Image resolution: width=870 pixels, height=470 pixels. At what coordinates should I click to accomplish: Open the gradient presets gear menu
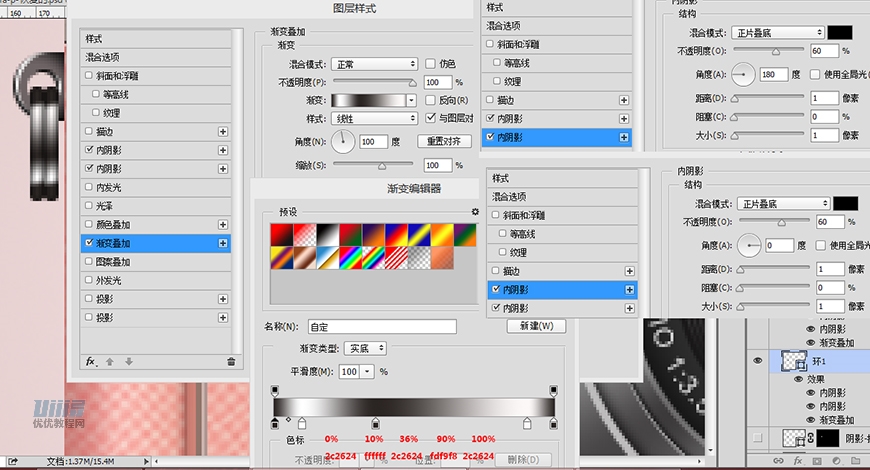click(475, 212)
